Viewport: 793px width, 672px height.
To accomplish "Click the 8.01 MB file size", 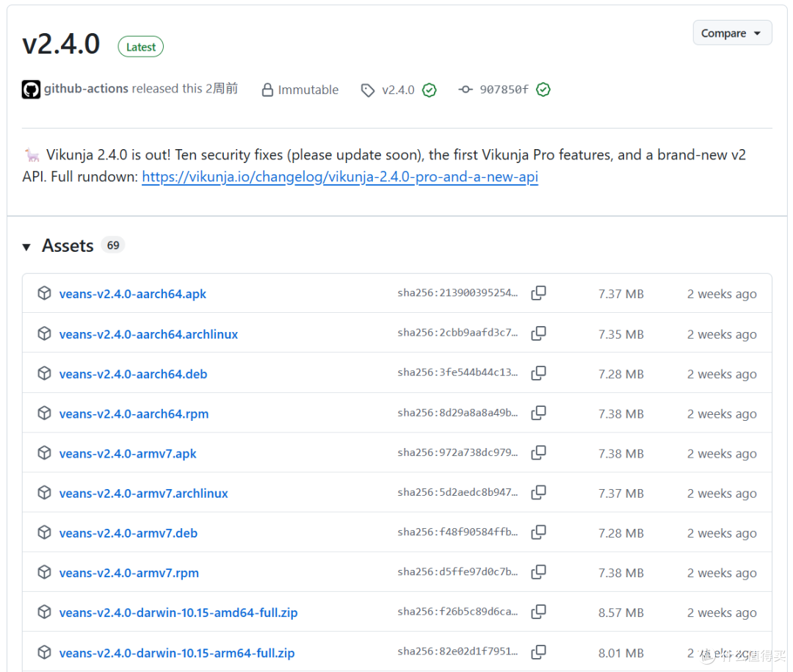I will [x=621, y=654].
